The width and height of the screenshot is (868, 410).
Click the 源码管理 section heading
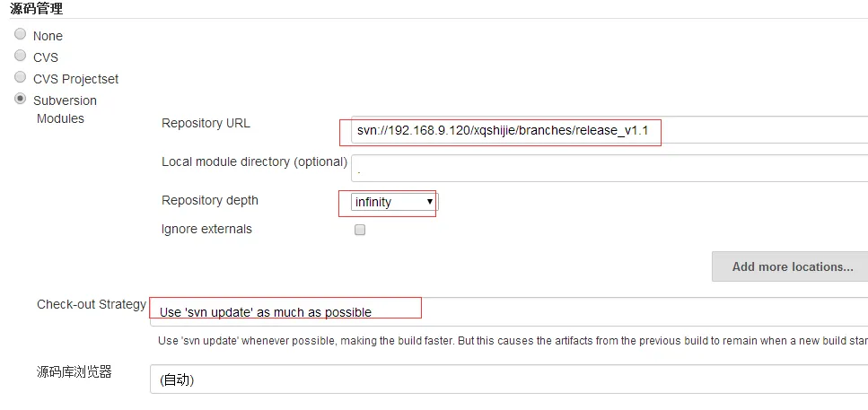point(37,9)
